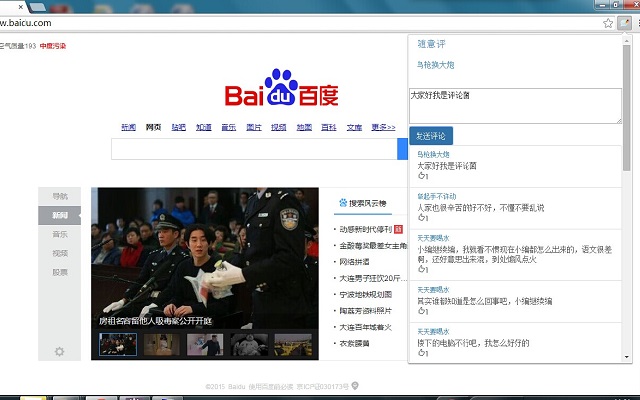The width and height of the screenshot is (640, 400).
Task: Open the 音乐 link under Baidu logo
Action: click(x=229, y=127)
